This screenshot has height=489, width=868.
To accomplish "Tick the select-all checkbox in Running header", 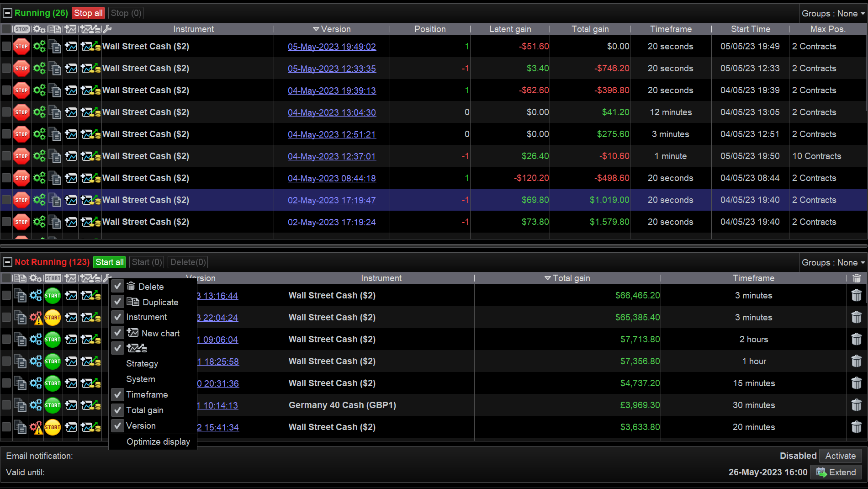I will 6,29.
